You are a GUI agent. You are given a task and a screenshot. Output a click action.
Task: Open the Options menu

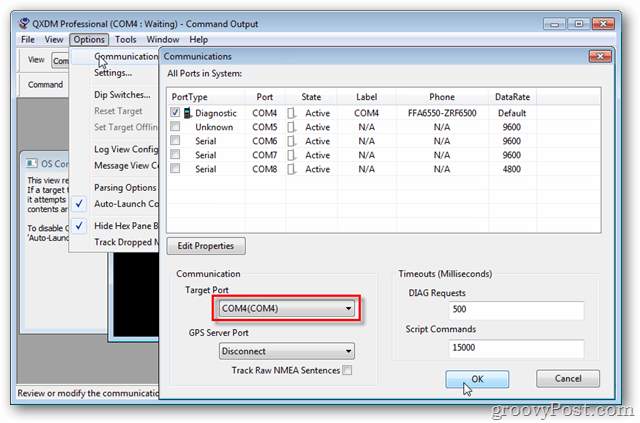89,40
